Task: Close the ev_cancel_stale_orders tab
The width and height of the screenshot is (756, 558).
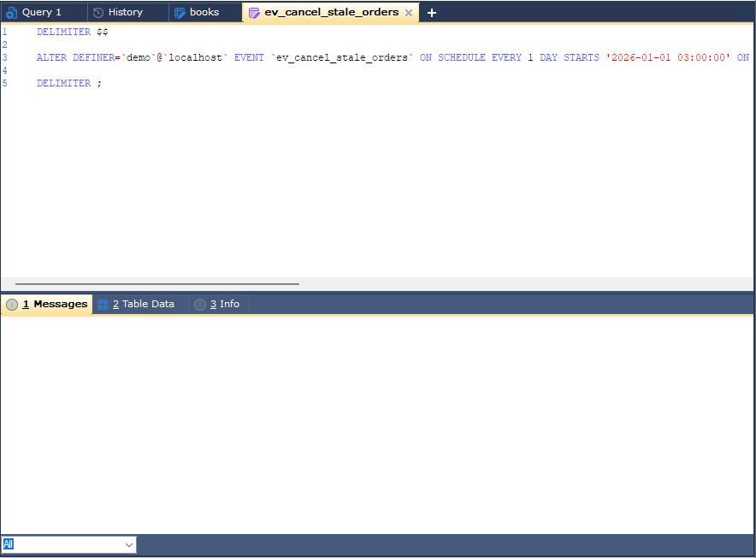Action: point(409,13)
